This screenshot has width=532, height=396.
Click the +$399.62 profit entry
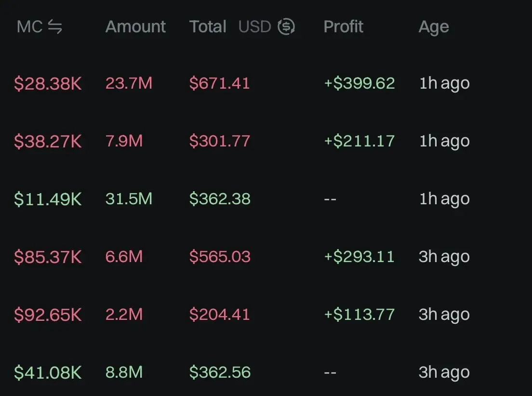coord(359,83)
